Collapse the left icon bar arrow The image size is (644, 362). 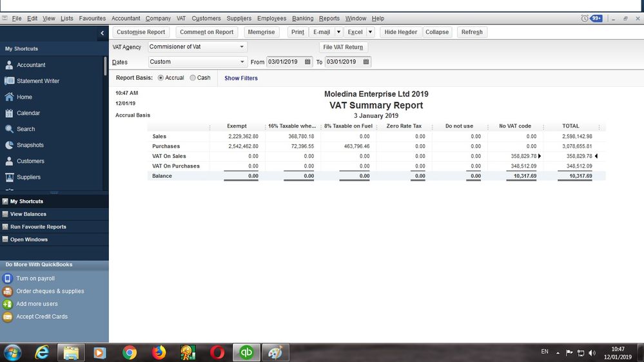(x=102, y=33)
